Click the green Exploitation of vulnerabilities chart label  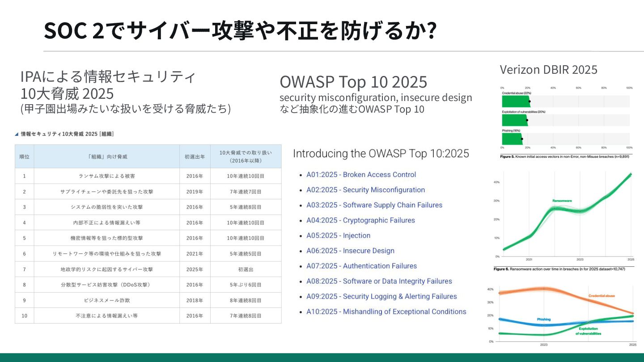coord(588,331)
